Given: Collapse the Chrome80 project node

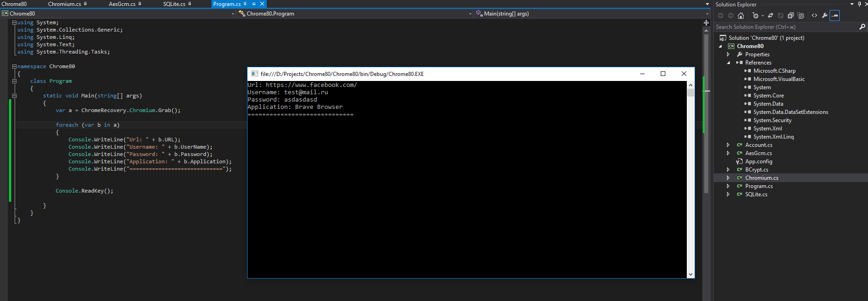Looking at the screenshot, I should point(720,46).
